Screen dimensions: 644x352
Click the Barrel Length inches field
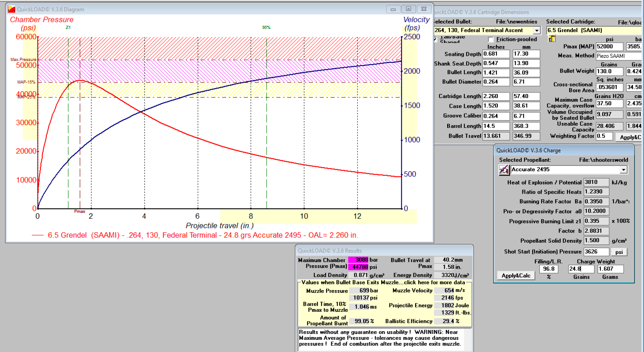496,126
